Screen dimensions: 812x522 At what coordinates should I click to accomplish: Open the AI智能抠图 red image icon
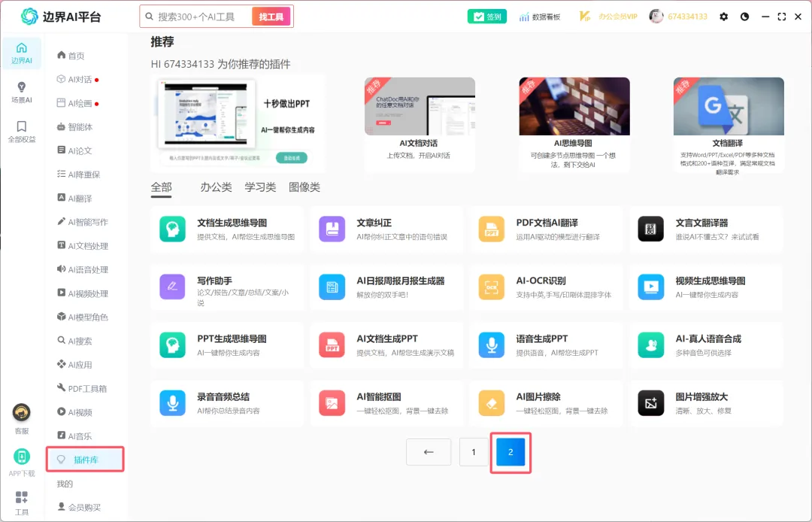pos(332,403)
